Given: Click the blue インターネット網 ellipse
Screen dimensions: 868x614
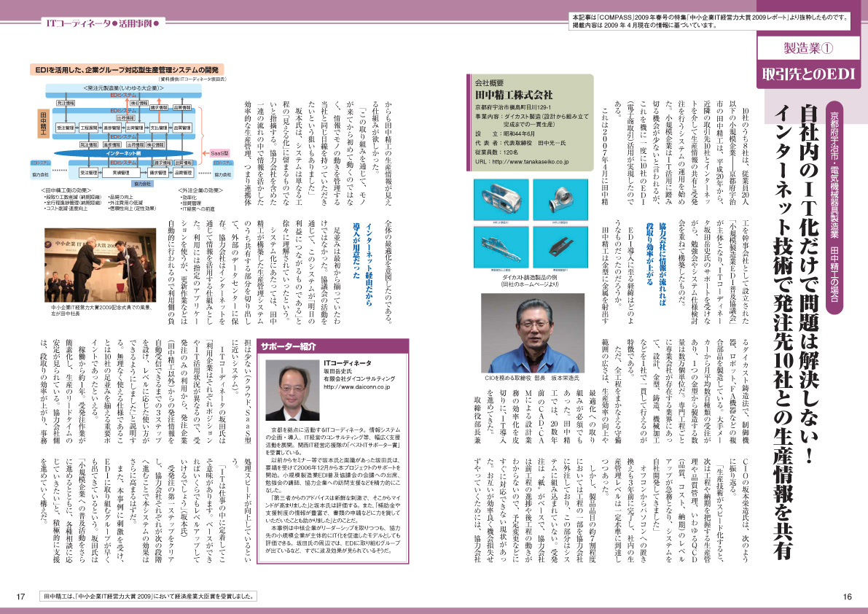Looking at the screenshot, I should pyautogui.click(x=123, y=153).
